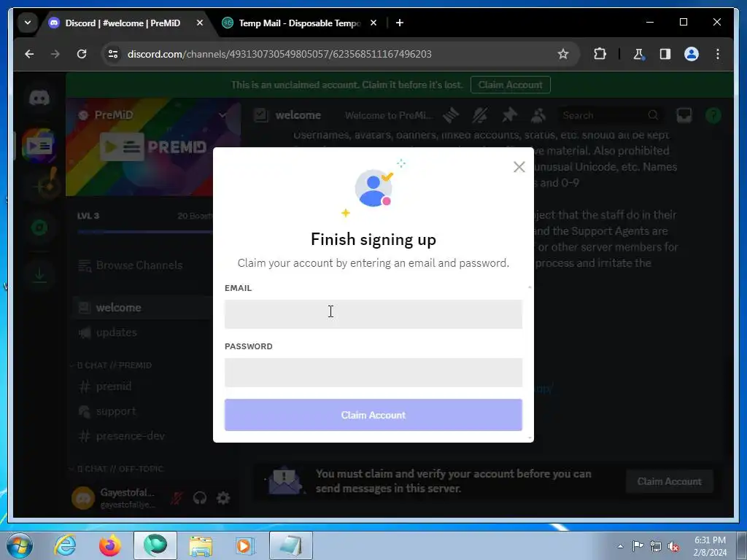Show hidden system tray icons arrow
The image size is (747, 560).
coord(620,546)
